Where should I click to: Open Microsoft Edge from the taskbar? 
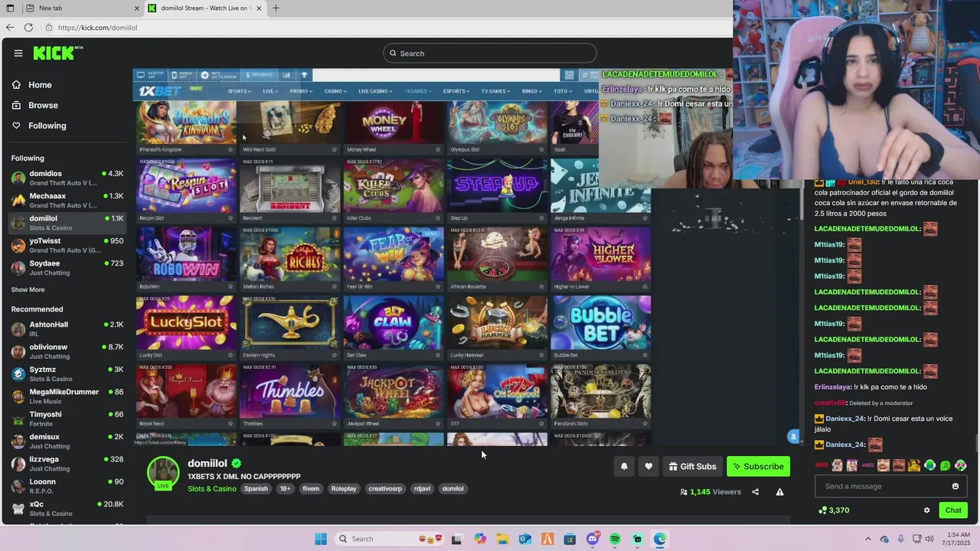pos(659,539)
